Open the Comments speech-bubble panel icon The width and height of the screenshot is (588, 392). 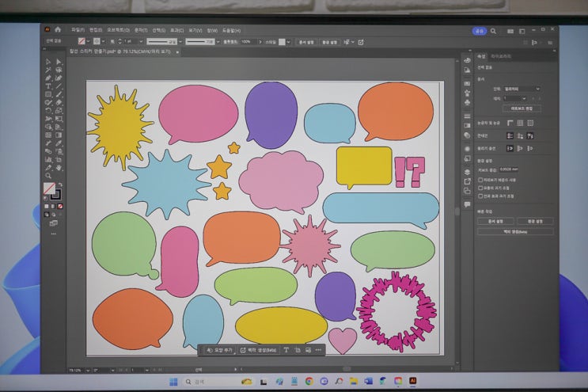[x=468, y=204]
